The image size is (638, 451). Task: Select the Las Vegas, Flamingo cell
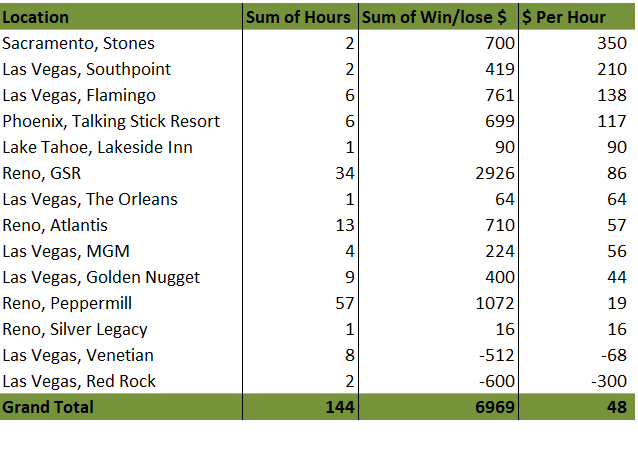(x=79, y=96)
